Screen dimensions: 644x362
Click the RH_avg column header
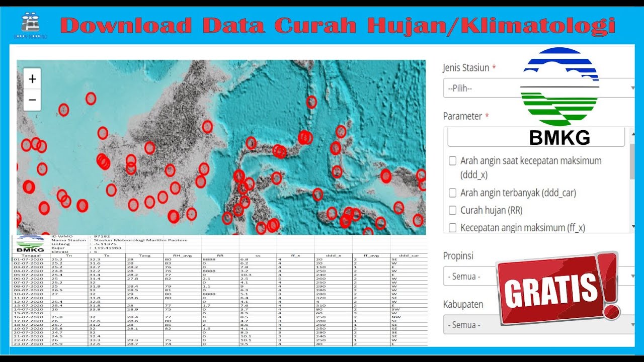point(183,255)
